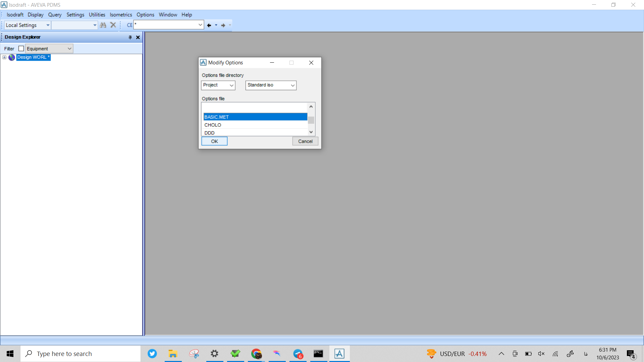Open the clock showing 6:31 PM

607,354
